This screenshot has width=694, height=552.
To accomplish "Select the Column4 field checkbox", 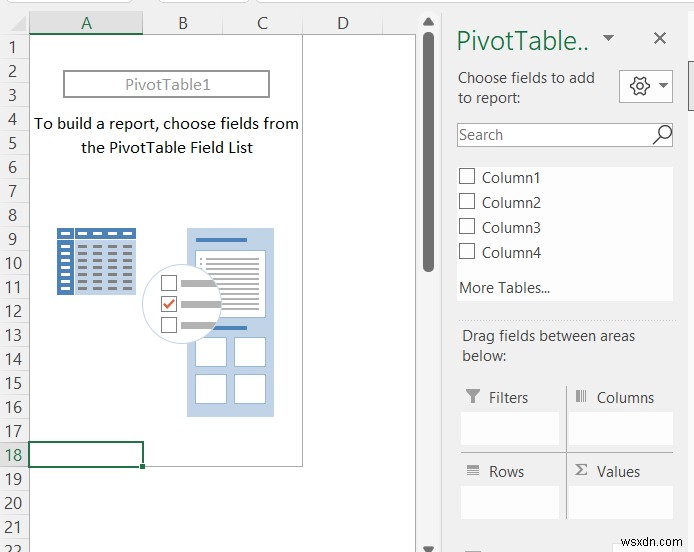I will 467,252.
